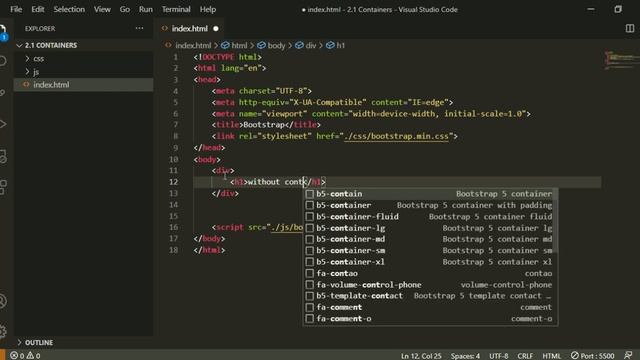640x360 pixels.
Task: Click the feedback icon in status bar
Action: coord(628,355)
